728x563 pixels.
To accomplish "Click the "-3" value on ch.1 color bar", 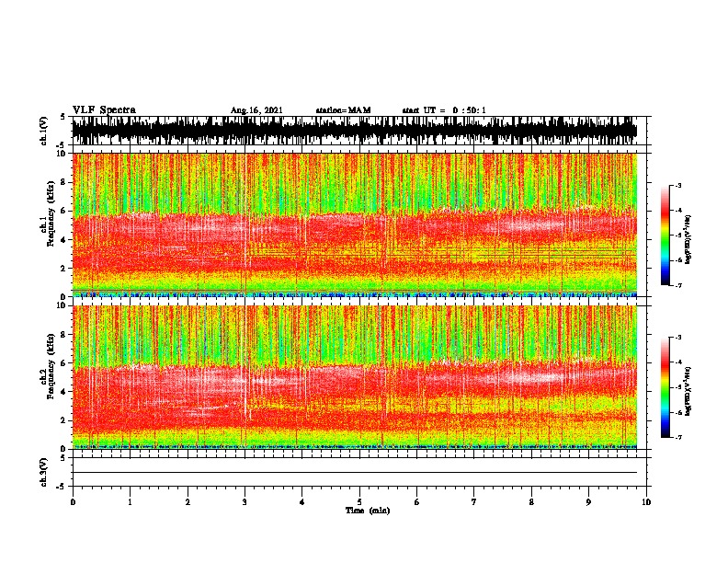I will click(678, 186).
